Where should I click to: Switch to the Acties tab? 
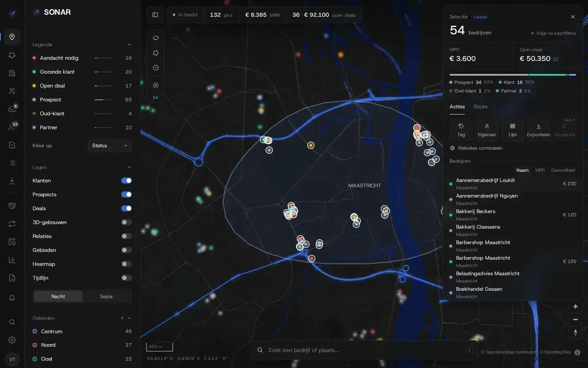tap(457, 107)
